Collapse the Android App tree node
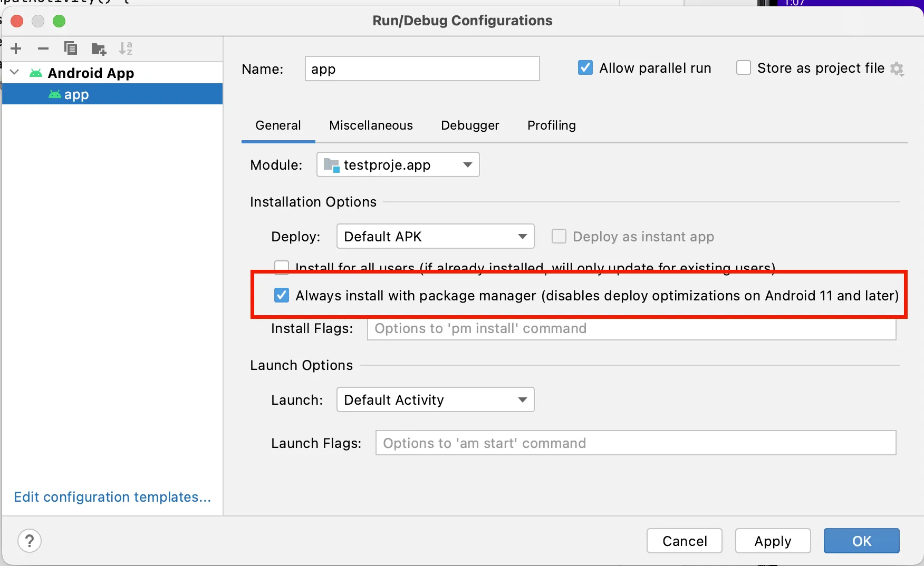The image size is (924, 566). pyautogui.click(x=15, y=73)
